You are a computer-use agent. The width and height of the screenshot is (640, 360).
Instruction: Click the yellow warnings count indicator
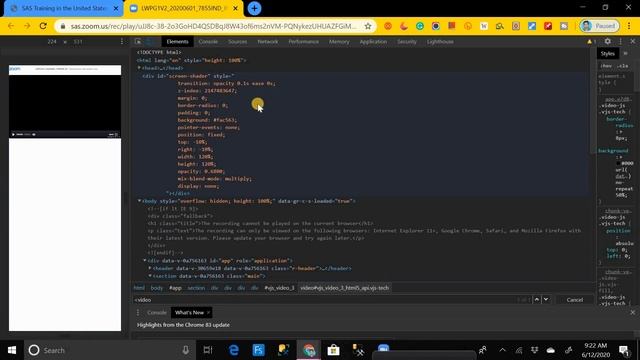591,41
